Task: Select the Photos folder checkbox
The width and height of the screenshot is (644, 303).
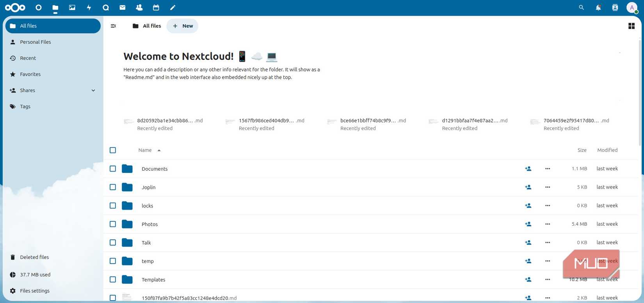Action: tap(113, 224)
